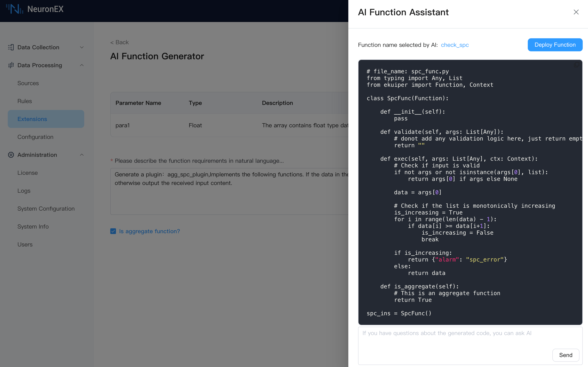This screenshot has height=367, width=588.
Task: Click the Data Collection sidebar icon
Action: click(11, 47)
